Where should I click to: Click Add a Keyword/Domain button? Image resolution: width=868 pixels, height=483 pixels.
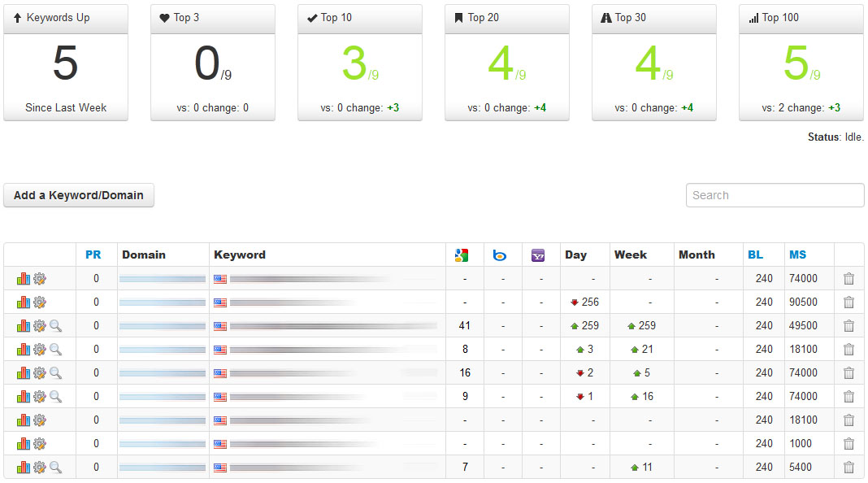coord(79,195)
